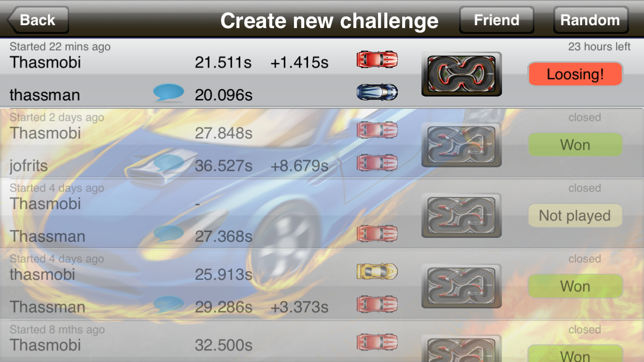Select the challenge row started 8 mths ago
644x362 pixels.
[322, 341]
